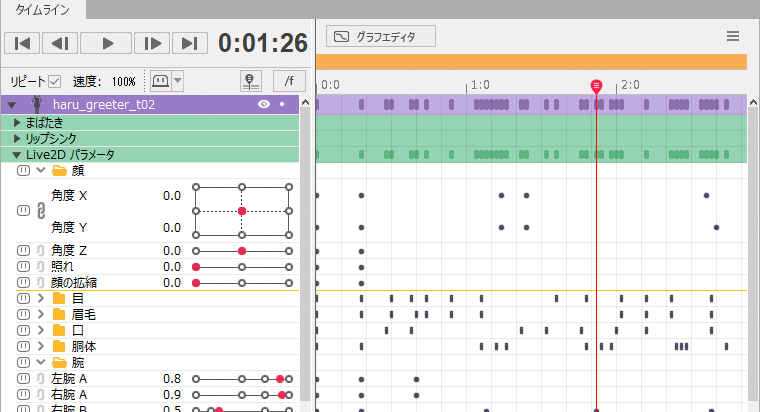Collapse the haru_greeter_t02 track
The image size is (760, 412).
click(13, 105)
